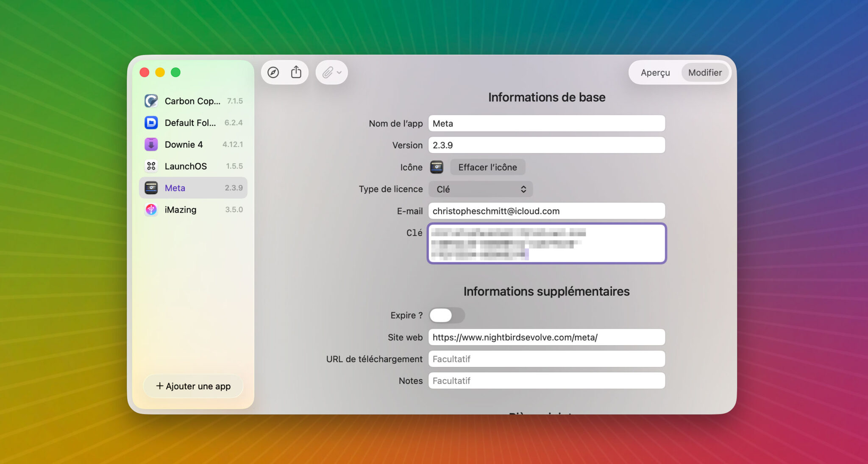The height and width of the screenshot is (464, 868).
Task: Toggle the Expire ? switch
Action: click(x=447, y=315)
